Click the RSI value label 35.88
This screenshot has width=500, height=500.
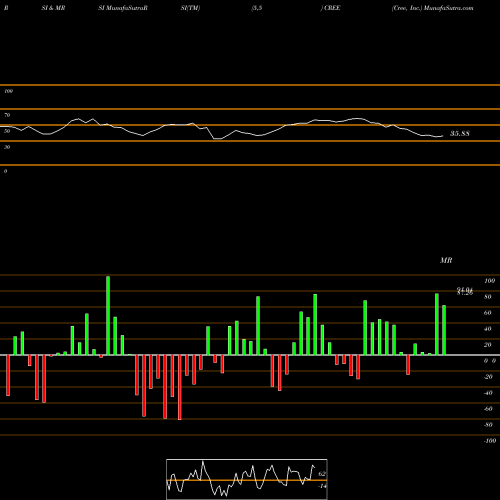(460, 134)
